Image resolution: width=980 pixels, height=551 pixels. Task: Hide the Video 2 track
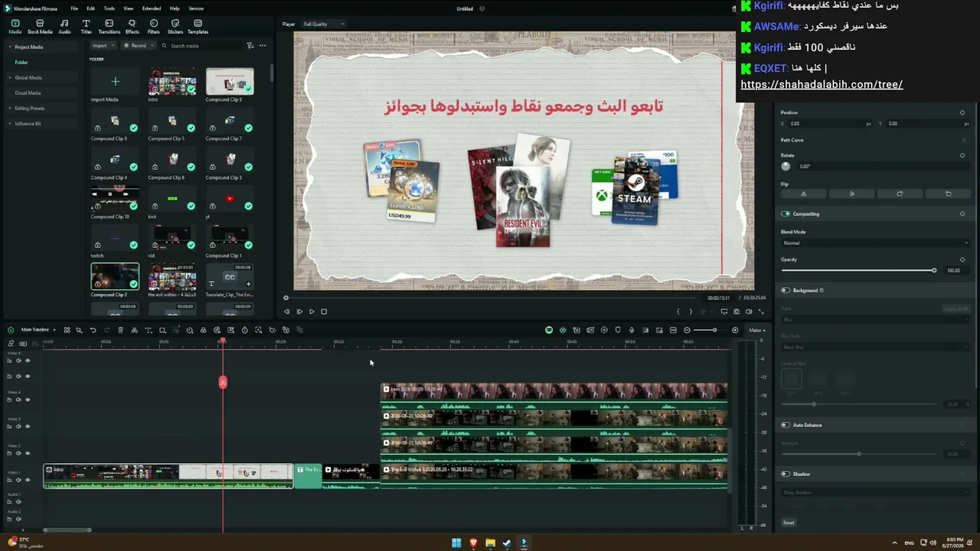click(28, 453)
